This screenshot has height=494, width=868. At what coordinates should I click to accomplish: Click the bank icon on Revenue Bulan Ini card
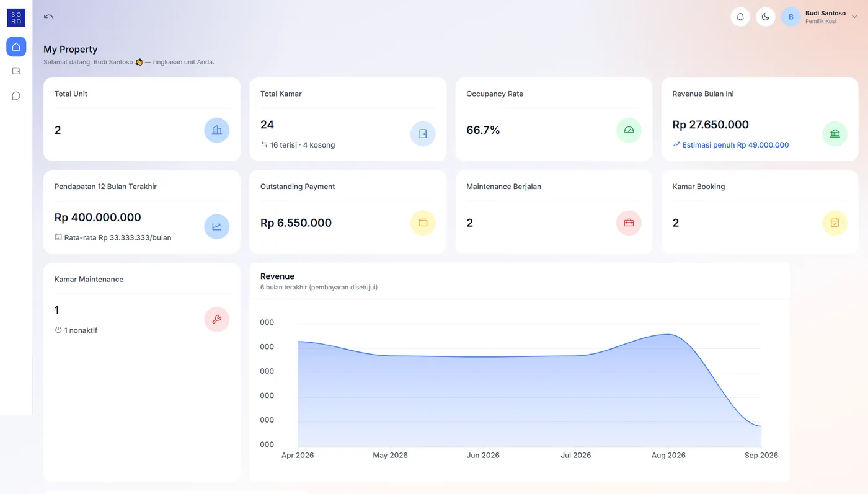click(x=835, y=134)
